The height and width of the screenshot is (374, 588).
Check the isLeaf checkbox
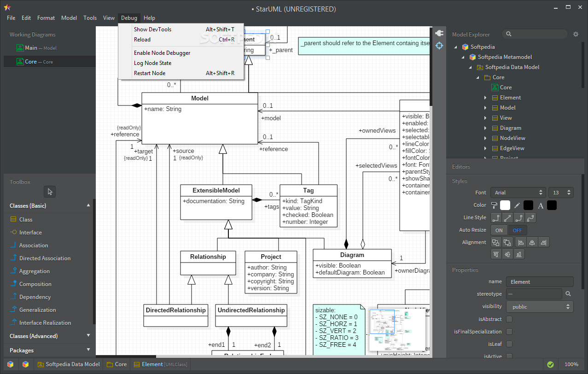click(509, 344)
